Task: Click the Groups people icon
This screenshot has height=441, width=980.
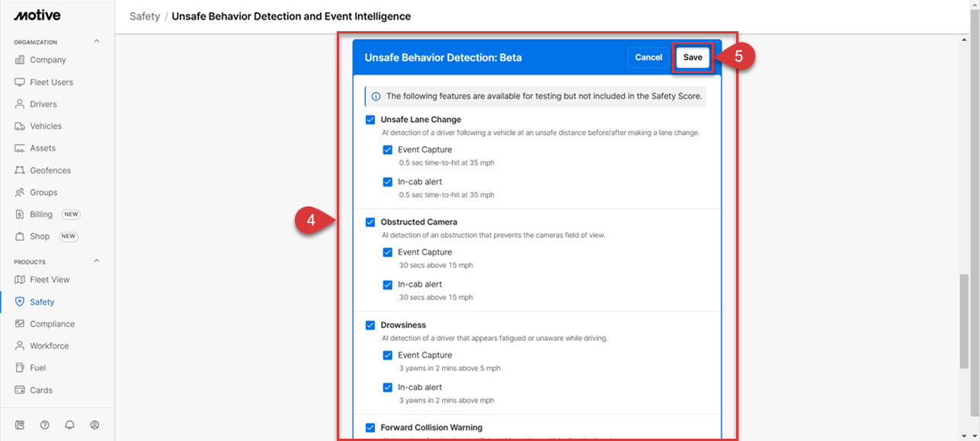Action: (x=20, y=193)
